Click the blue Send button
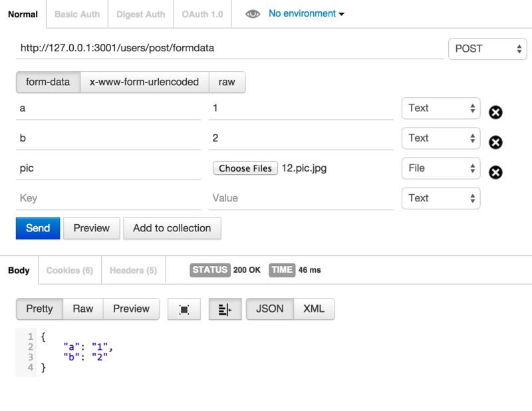 (x=38, y=228)
